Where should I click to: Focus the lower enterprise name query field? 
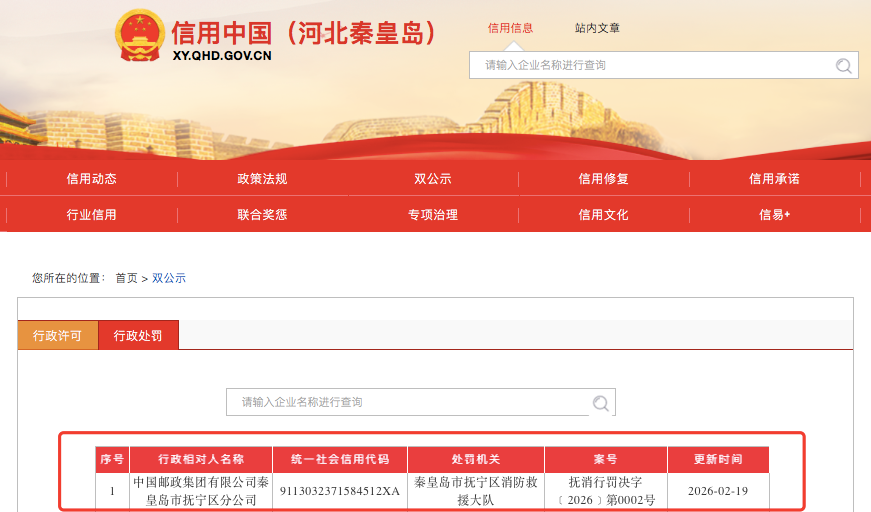click(408, 402)
